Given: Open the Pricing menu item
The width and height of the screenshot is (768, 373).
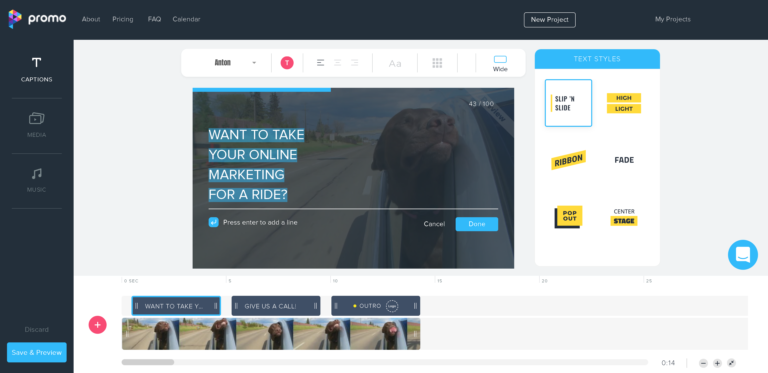Looking at the screenshot, I should click(x=122, y=19).
